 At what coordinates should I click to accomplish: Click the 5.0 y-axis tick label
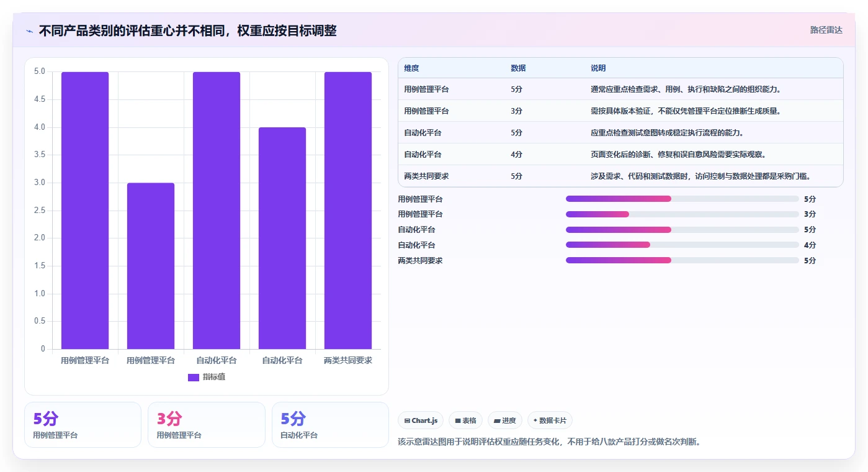(39, 71)
